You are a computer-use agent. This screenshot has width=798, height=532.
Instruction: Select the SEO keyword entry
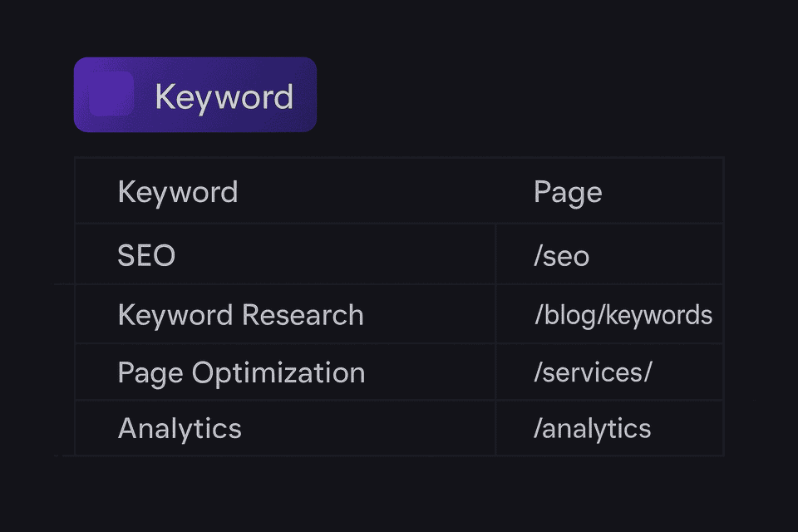pyautogui.click(x=146, y=255)
